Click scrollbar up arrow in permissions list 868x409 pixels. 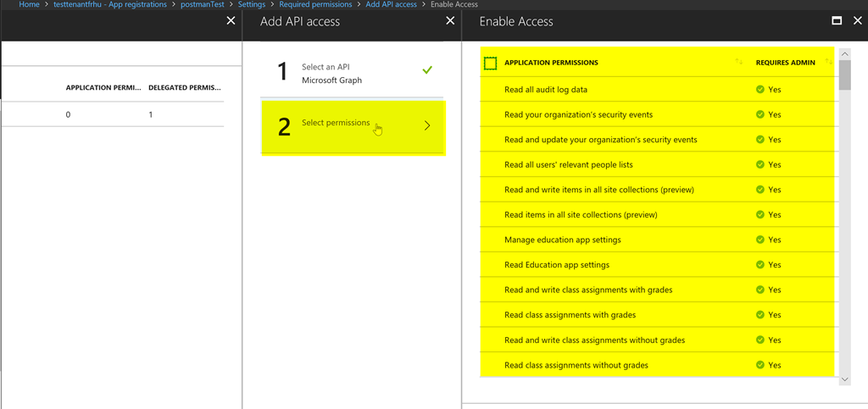point(845,54)
